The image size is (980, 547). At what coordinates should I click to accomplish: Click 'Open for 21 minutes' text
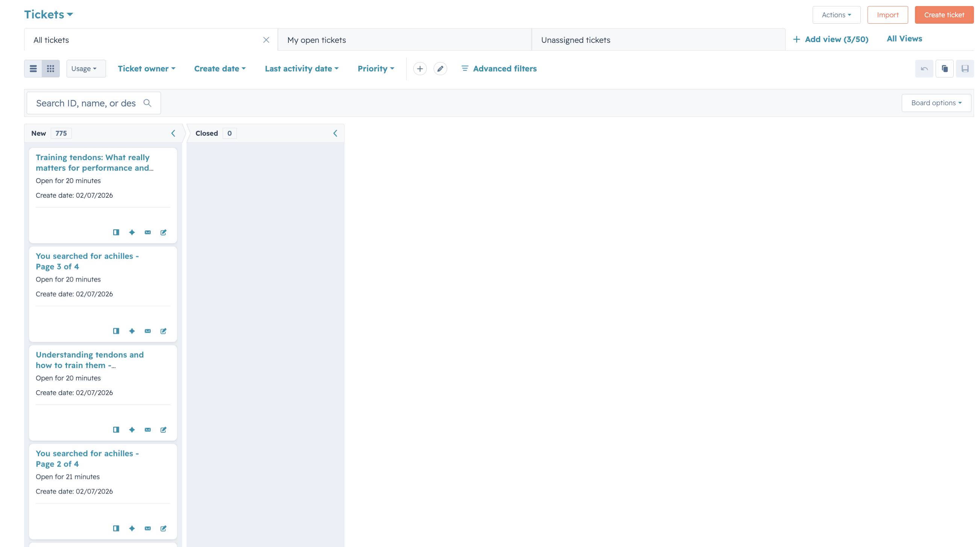pos(68,477)
